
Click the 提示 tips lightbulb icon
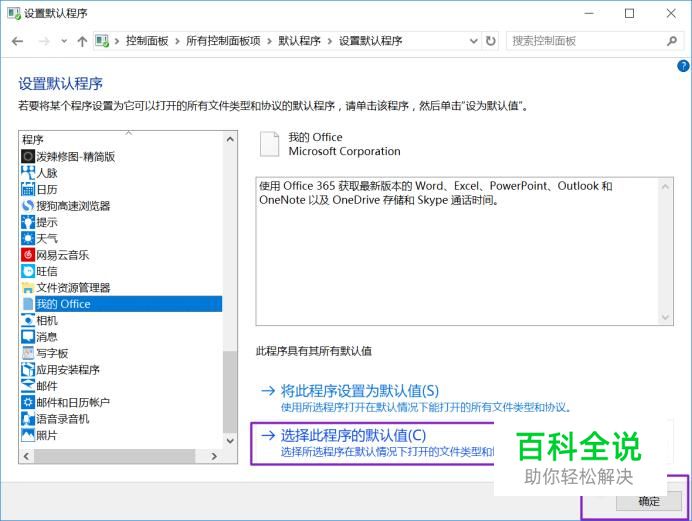(28, 222)
